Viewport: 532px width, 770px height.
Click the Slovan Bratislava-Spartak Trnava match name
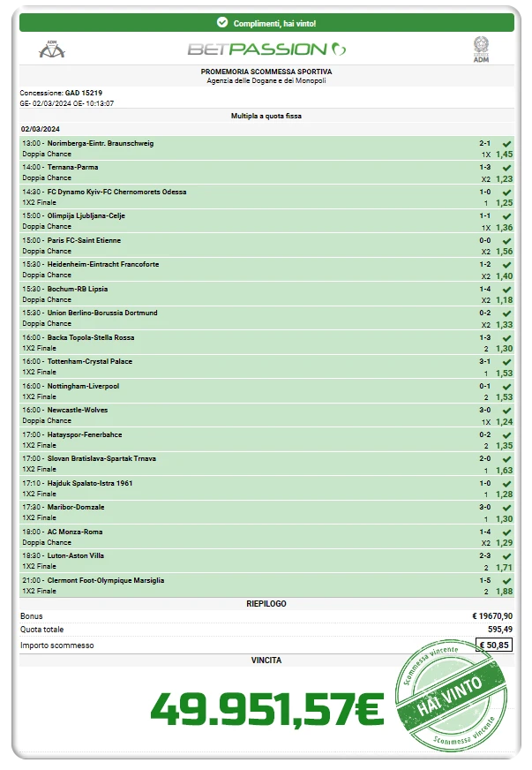click(x=101, y=458)
